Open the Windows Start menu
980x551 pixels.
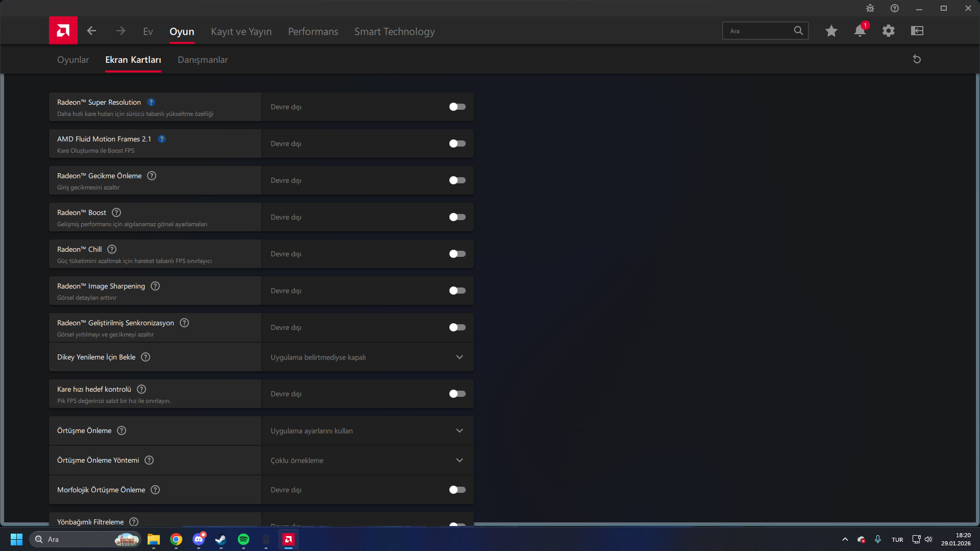16,539
